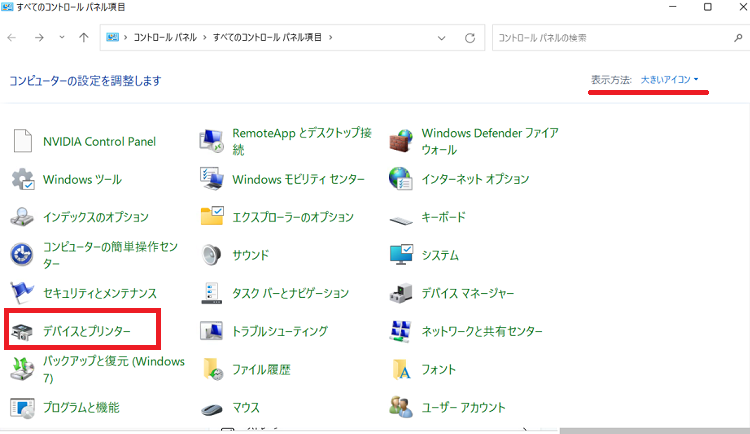The width and height of the screenshot is (750, 434).
Task: Minimize the control panel window
Action: 673,7
